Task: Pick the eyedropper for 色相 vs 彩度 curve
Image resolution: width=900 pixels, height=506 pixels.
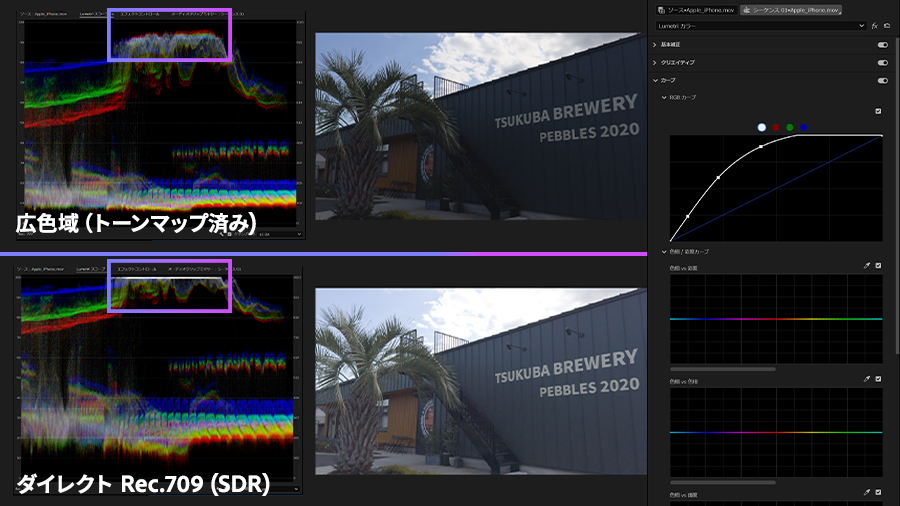Action: (867, 266)
